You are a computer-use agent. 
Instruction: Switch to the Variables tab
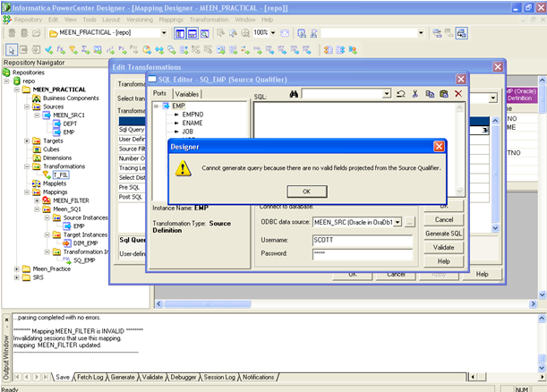[187, 94]
